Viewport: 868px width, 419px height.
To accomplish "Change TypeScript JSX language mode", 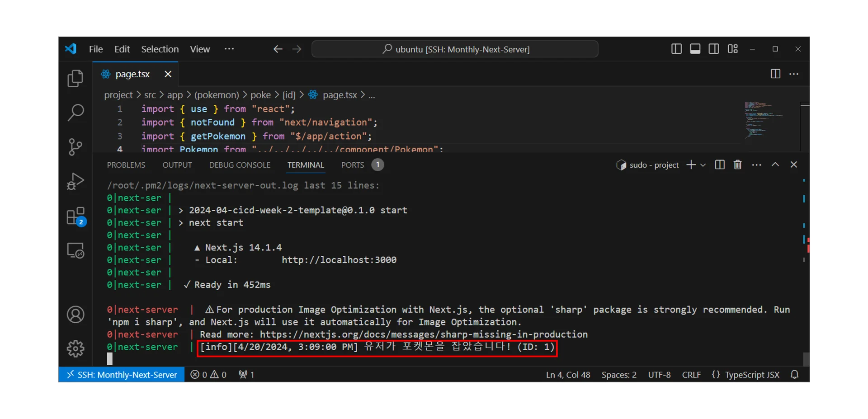I will click(752, 375).
